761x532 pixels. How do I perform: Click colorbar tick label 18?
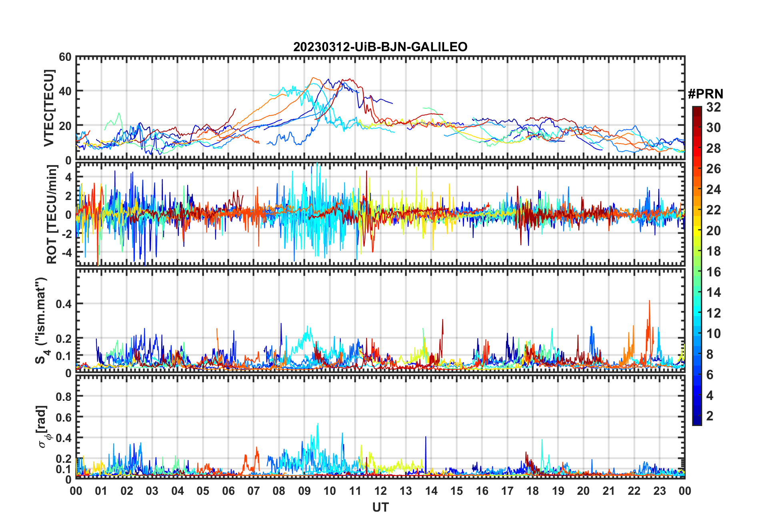(x=713, y=251)
